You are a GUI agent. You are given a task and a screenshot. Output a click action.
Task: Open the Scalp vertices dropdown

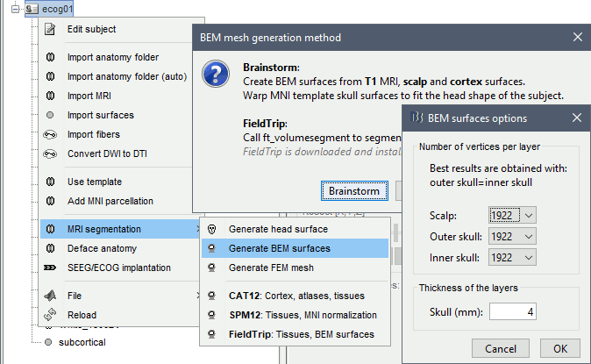pyautogui.click(x=512, y=214)
